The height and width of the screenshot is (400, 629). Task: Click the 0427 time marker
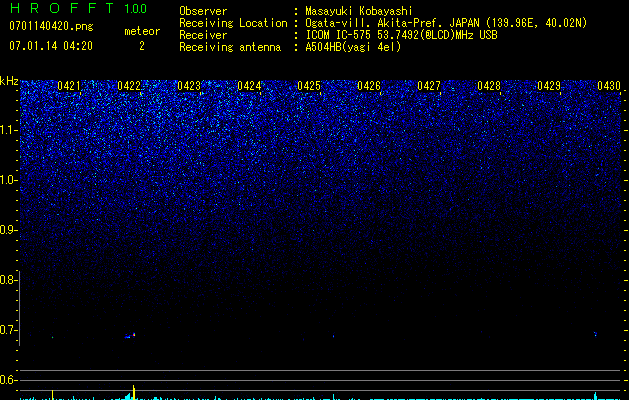coord(429,86)
